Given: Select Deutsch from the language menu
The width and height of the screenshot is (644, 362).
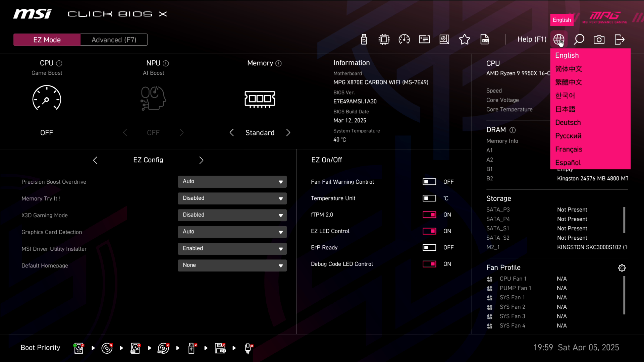Looking at the screenshot, I should tap(568, 122).
